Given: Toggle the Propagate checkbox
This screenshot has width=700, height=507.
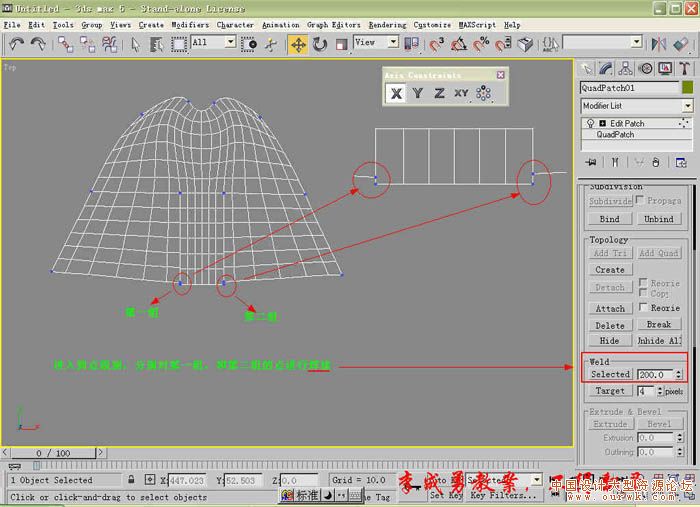Looking at the screenshot, I should (x=640, y=200).
